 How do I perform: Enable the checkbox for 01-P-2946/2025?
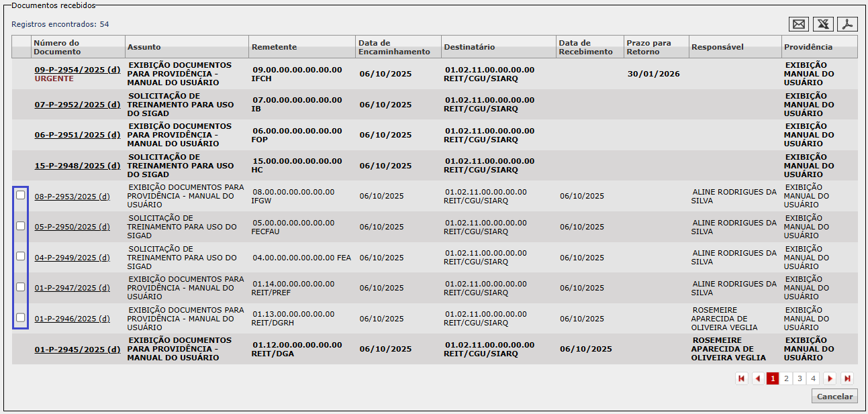click(21, 317)
